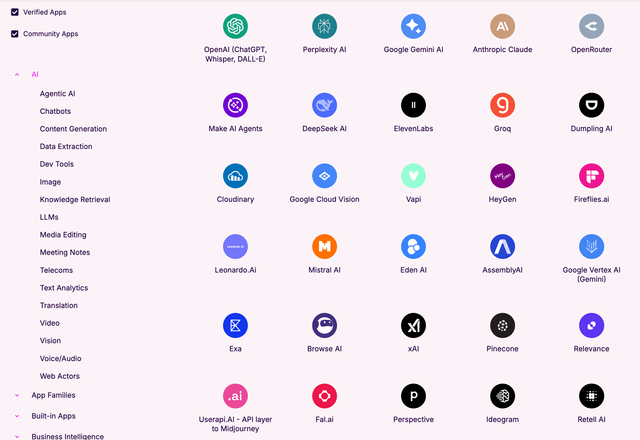Open the Meeting Notes filter

pos(65,252)
